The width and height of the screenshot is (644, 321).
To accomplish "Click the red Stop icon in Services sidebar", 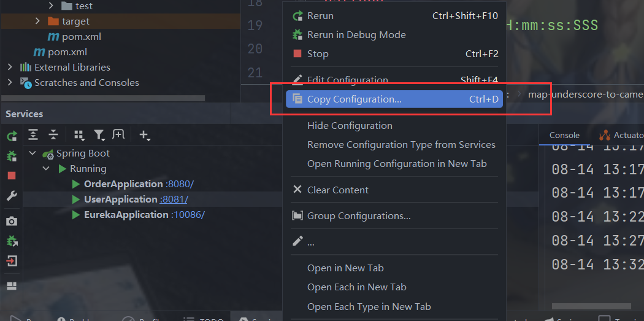I will coord(12,176).
